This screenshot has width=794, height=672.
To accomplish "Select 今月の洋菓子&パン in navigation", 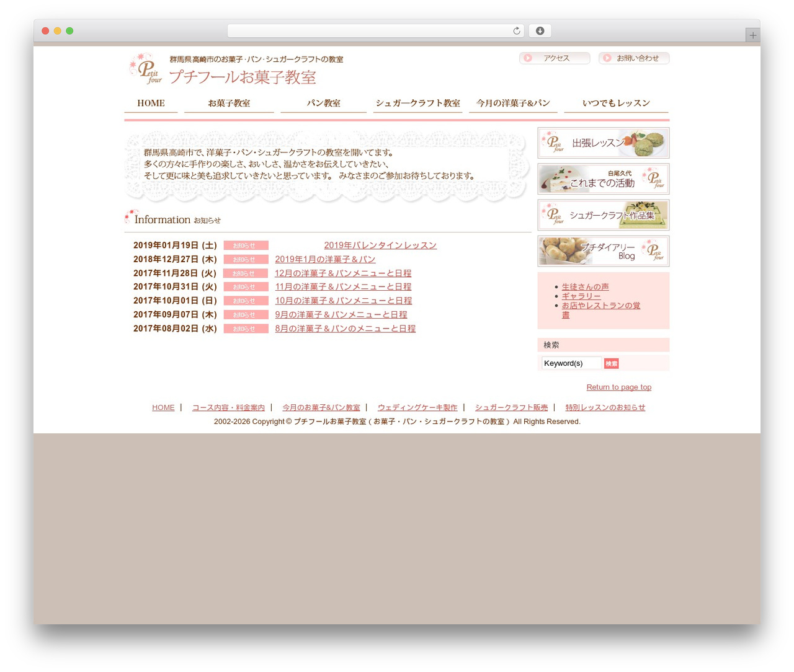I will [513, 104].
